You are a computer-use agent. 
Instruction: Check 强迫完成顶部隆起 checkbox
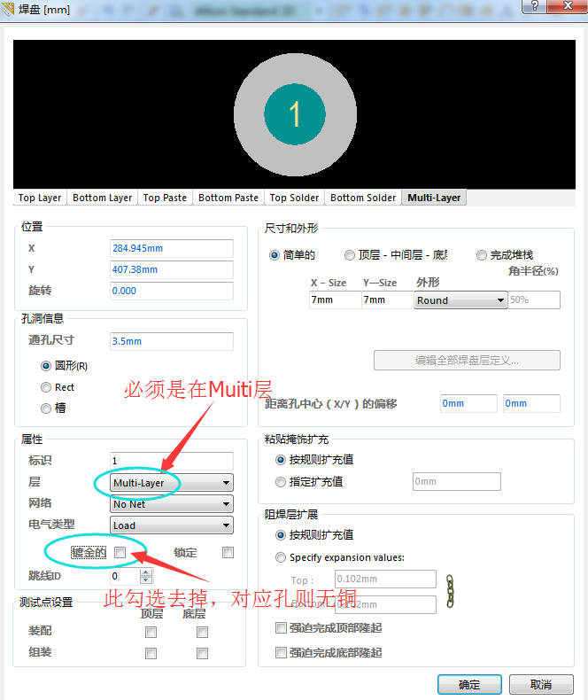282,628
